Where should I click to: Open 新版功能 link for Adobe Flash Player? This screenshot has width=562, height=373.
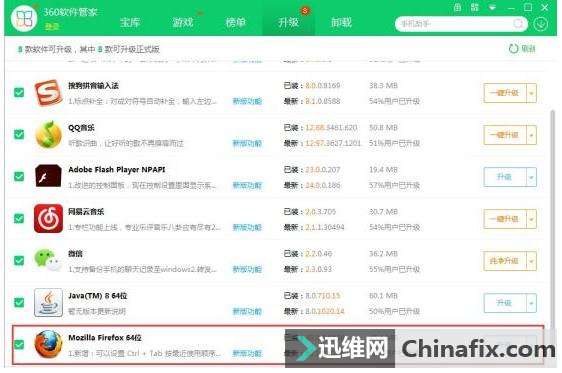pyautogui.click(x=247, y=185)
